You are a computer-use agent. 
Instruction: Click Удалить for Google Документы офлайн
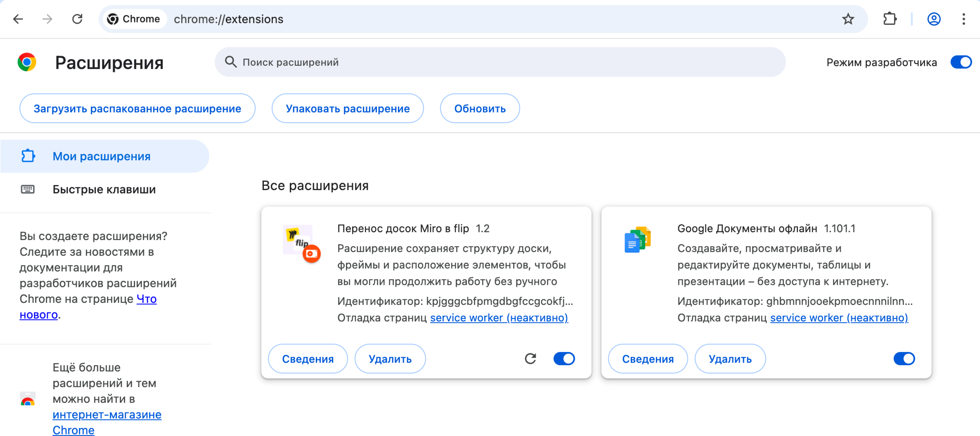pyautogui.click(x=730, y=359)
